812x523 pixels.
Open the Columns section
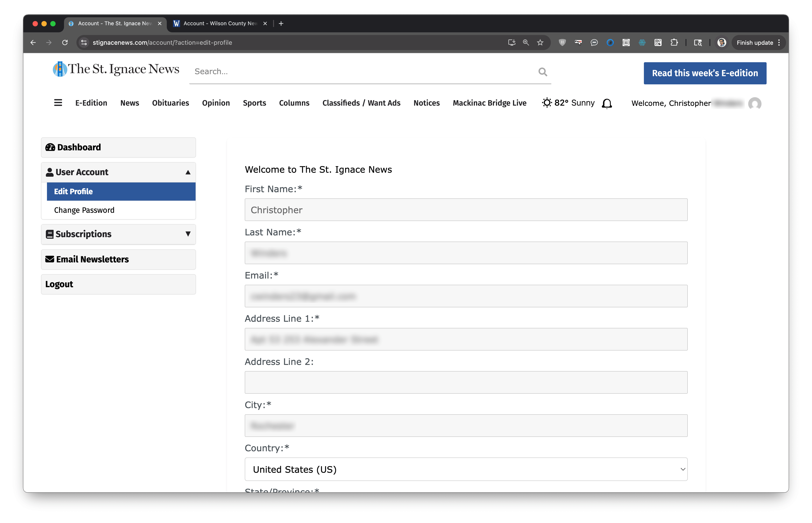294,103
